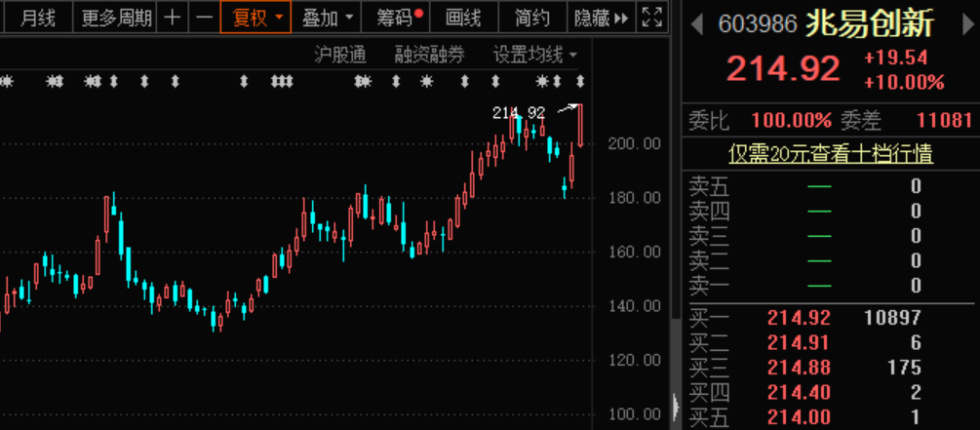Click the 180.00 price axis label
Screen dimensions: 980x430
(x=635, y=198)
